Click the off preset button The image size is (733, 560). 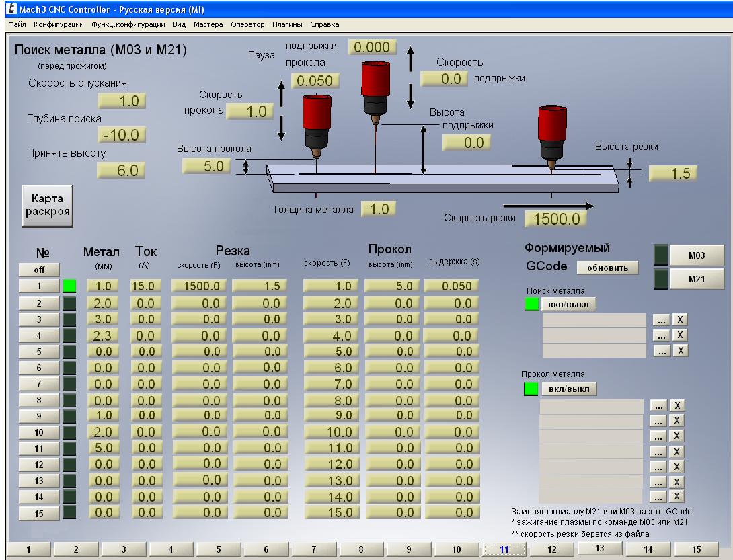pos(39,270)
